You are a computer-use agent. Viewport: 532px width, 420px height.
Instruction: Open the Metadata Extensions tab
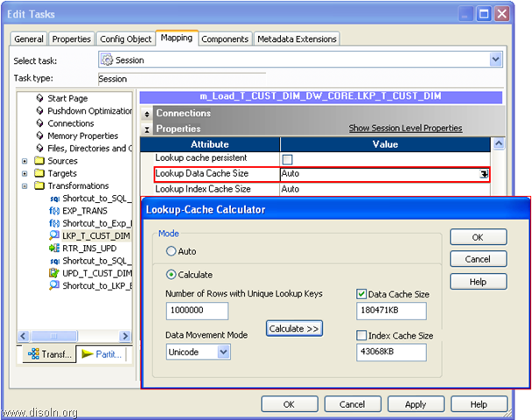pos(296,39)
